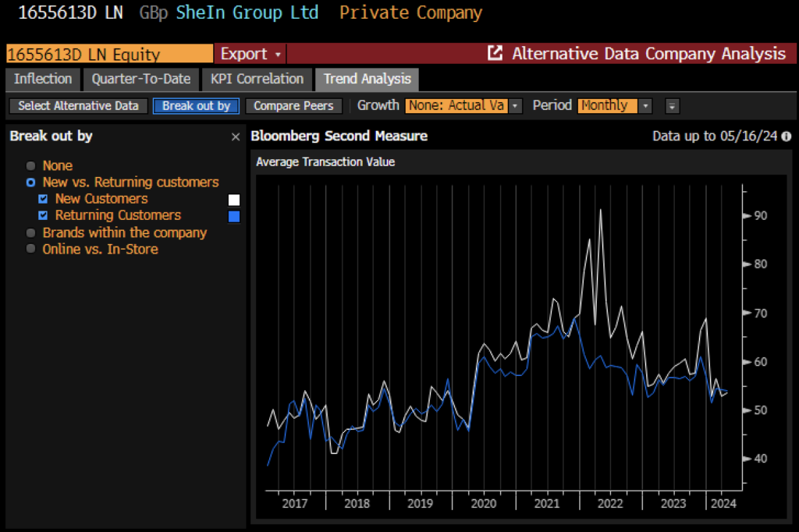This screenshot has height=532, width=799.
Task: Open Alternative Data Company Analysis external link icon
Action: point(495,54)
